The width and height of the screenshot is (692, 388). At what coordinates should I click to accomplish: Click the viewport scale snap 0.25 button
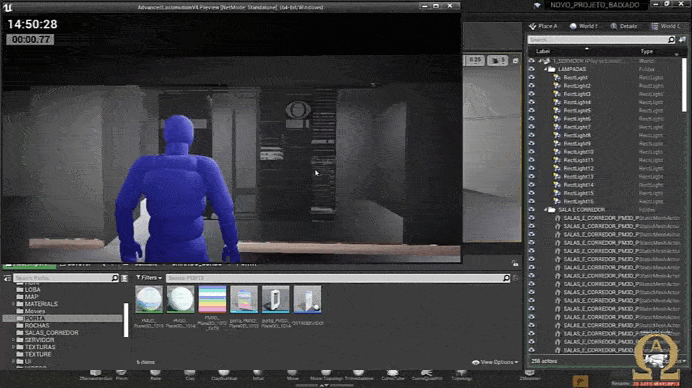[475, 60]
